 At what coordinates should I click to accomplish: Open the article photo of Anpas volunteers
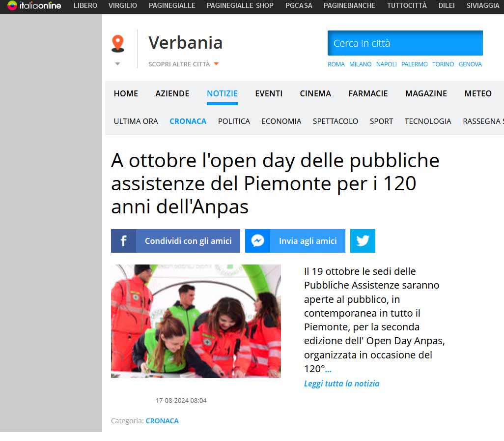196,321
